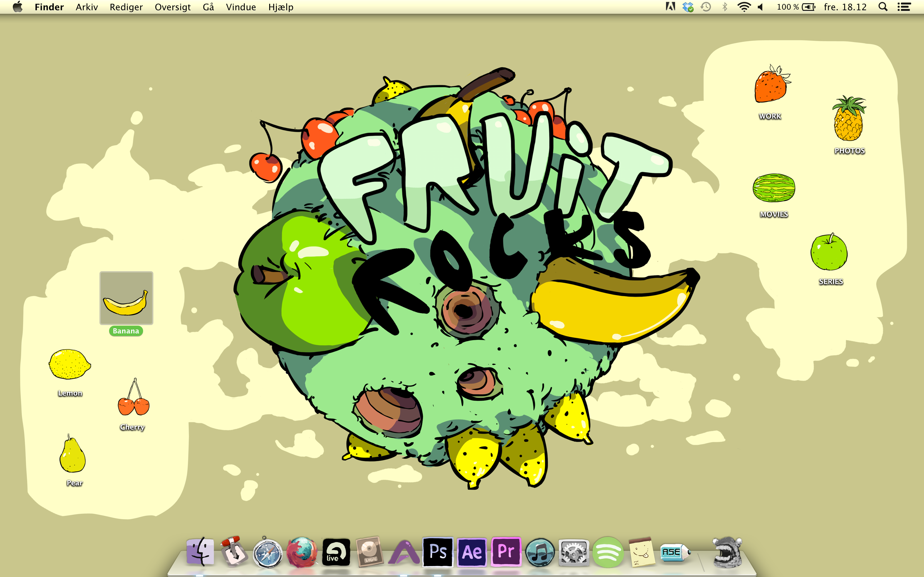Toggle the Bluetooth menu bar icon
Screen dimensions: 924x577
[x=725, y=7]
